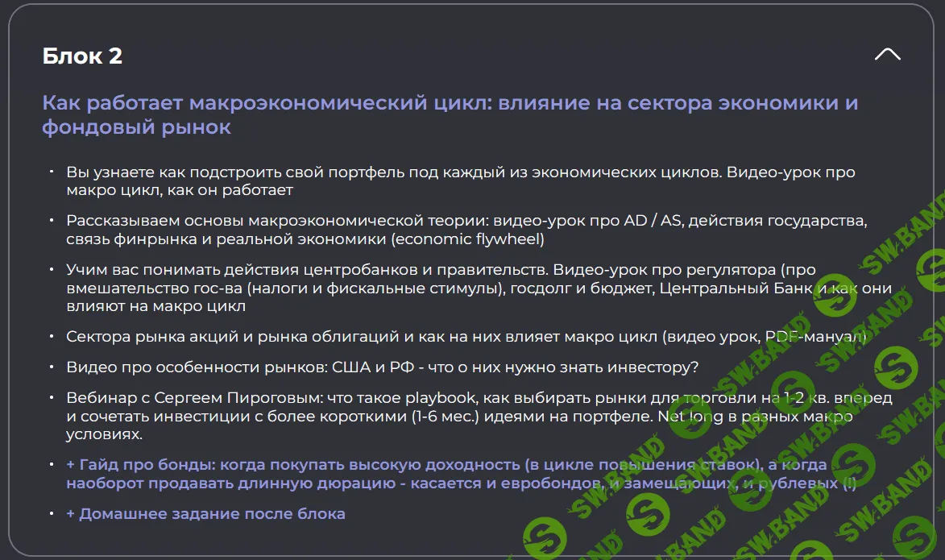Click the домашнее задание после блока link
This screenshot has width=945, height=560.
(205, 513)
